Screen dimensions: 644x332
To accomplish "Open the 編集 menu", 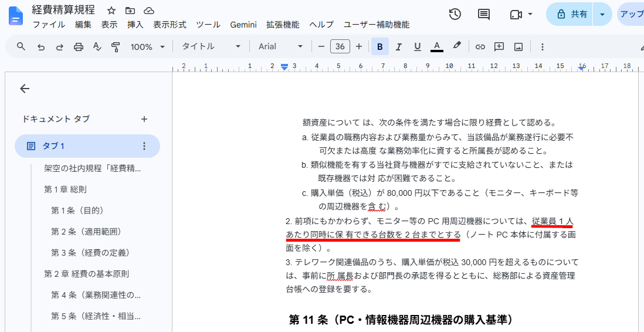I will pyautogui.click(x=83, y=25).
